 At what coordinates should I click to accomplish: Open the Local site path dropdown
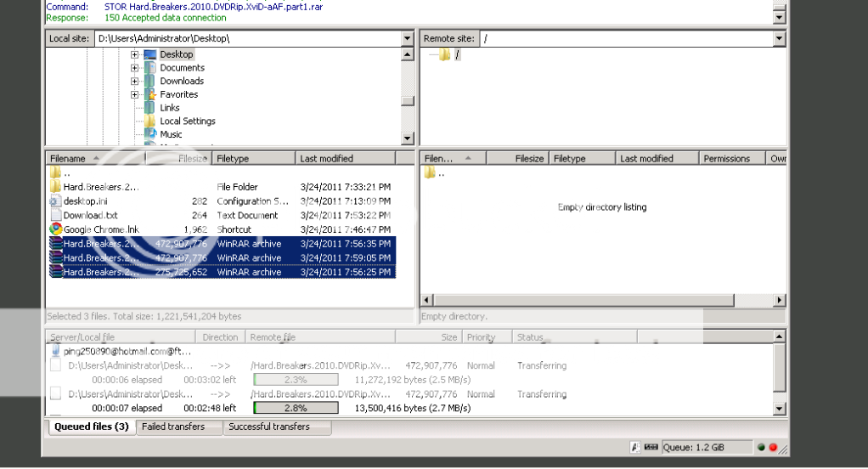click(x=408, y=38)
